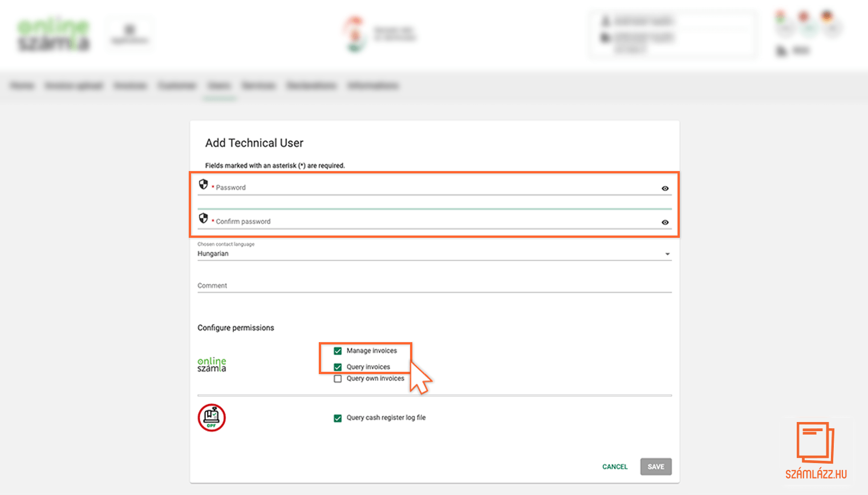Image resolution: width=868 pixels, height=495 pixels.
Task: Show the Password field contents with eye icon
Action: tap(665, 188)
